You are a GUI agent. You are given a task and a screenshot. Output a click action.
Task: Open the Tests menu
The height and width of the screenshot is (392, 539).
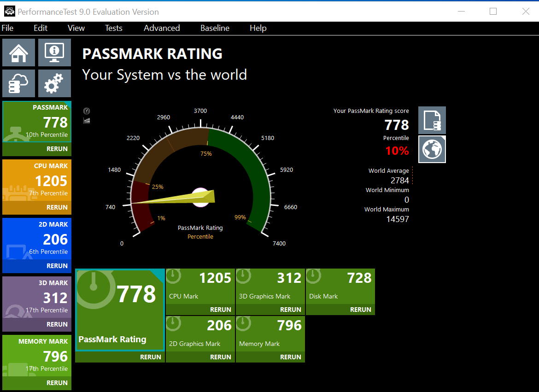[113, 28]
